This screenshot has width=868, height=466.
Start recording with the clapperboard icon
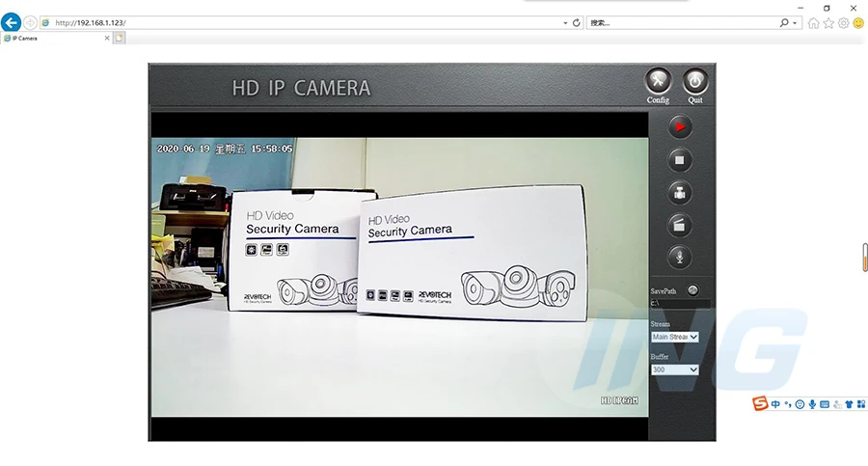click(x=679, y=225)
